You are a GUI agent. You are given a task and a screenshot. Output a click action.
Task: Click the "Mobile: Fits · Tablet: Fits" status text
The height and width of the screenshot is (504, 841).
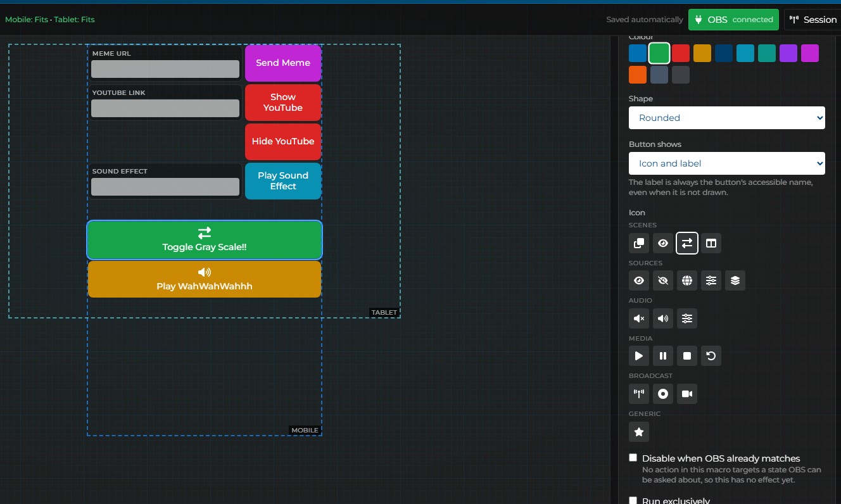click(50, 20)
